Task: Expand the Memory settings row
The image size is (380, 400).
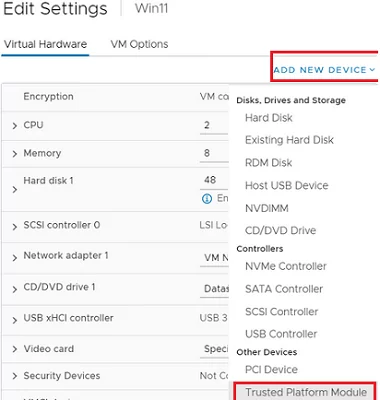Action: click(14, 154)
